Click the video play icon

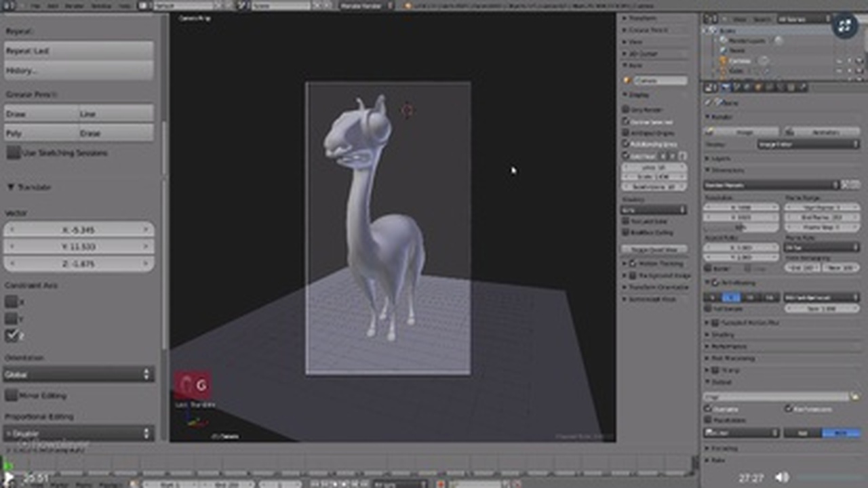[9, 479]
